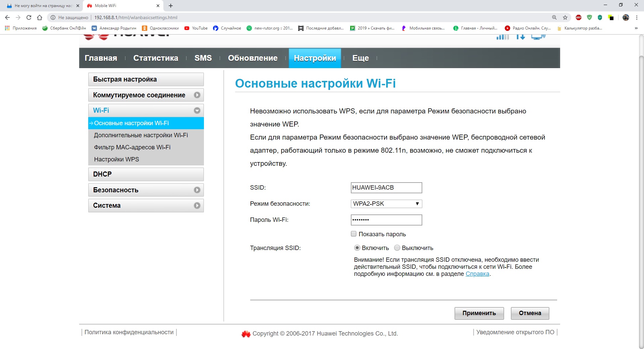The height and width of the screenshot is (349, 644).
Task: Open the Справка help link
Action: (477, 274)
